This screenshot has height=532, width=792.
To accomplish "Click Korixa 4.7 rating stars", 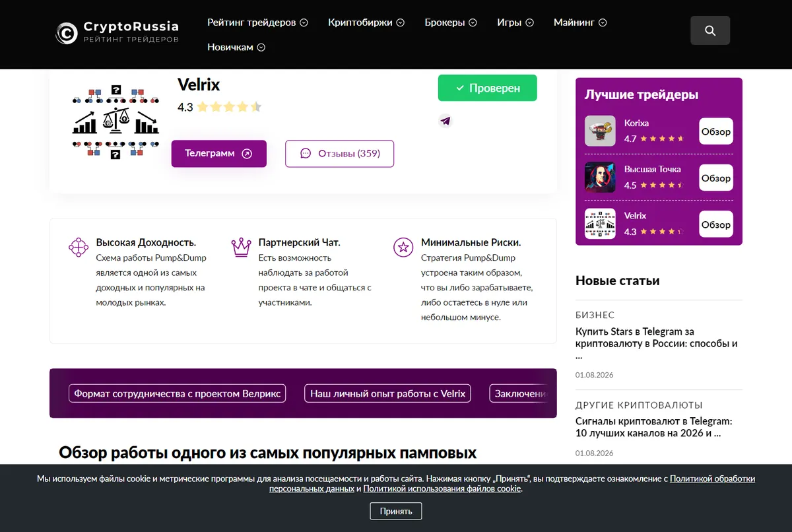I will click(662, 139).
